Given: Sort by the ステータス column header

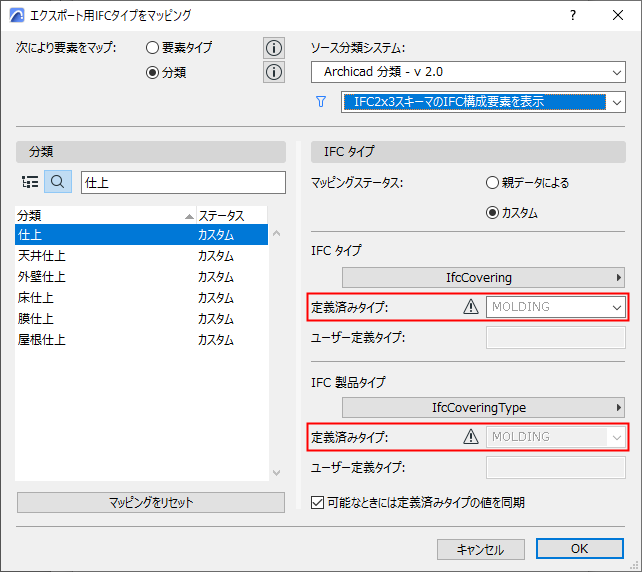Looking at the screenshot, I should click(x=232, y=215).
